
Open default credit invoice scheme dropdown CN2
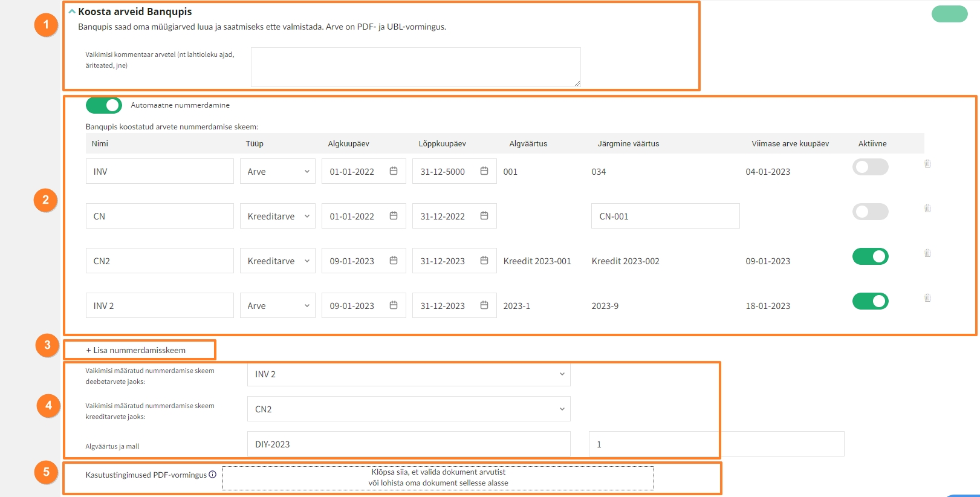409,409
